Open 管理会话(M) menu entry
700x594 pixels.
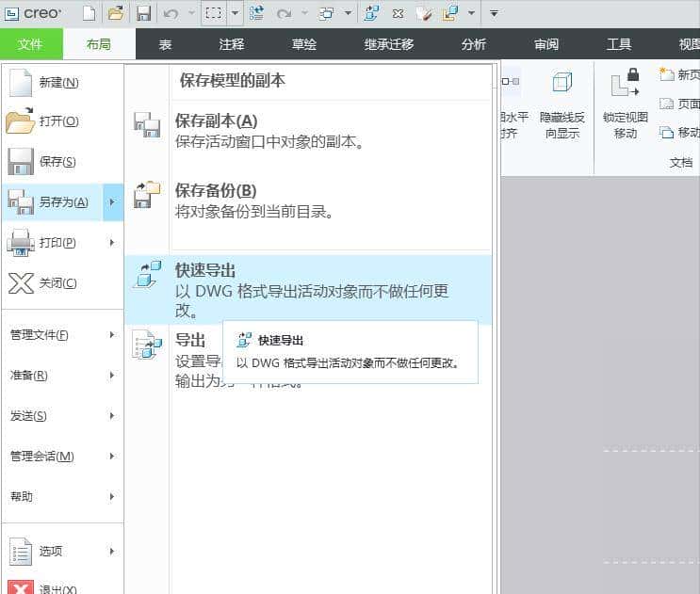62,457
